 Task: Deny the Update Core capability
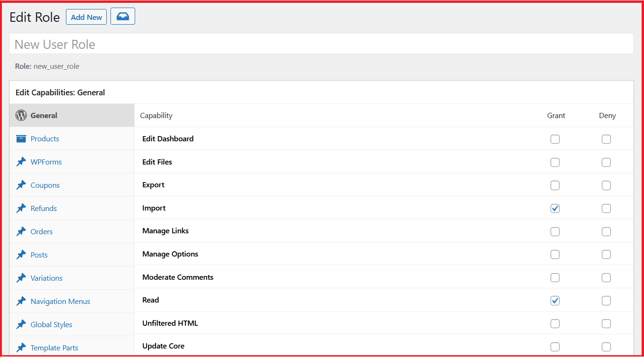point(606,346)
